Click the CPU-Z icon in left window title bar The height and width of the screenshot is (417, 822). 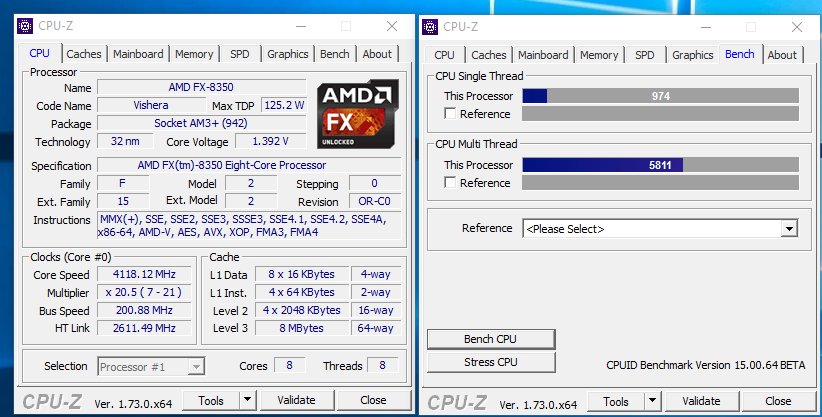25,26
